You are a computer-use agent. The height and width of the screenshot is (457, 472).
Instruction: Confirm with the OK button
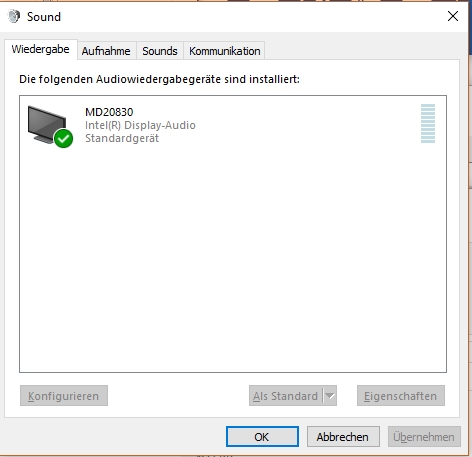[262, 437]
